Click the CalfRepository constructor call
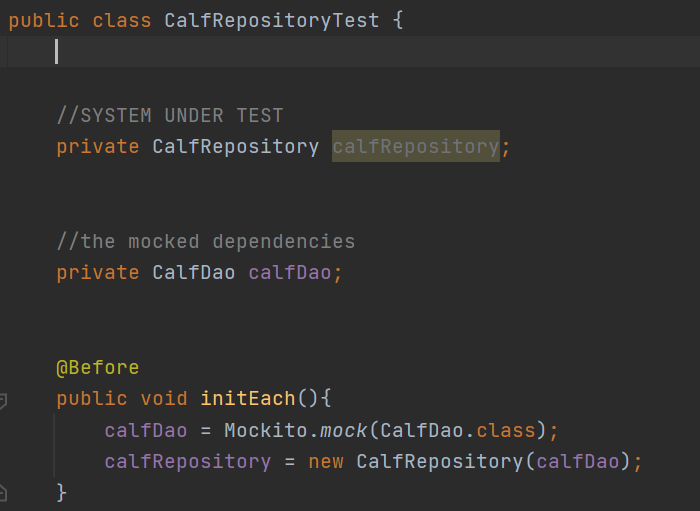The height and width of the screenshot is (511, 700). (439, 461)
